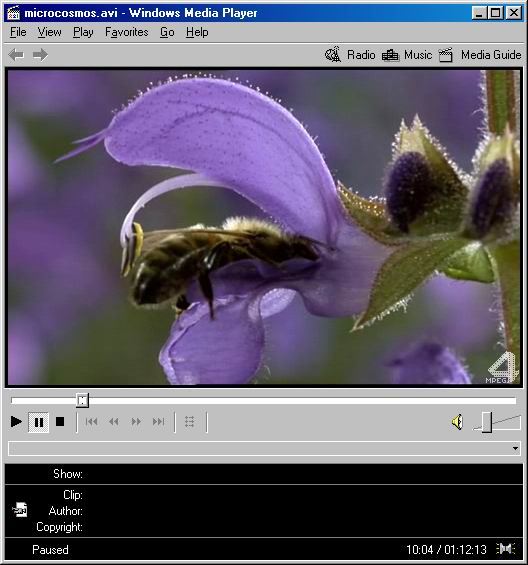
Task: Click the stereo sound indicator icon
Action: click(x=506, y=549)
